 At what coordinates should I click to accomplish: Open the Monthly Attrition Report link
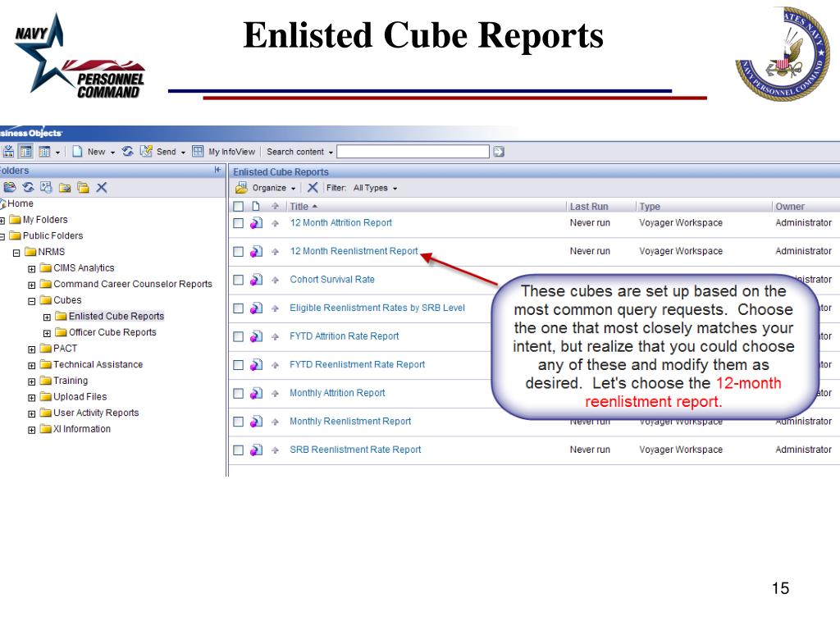[x=337, y=393]
